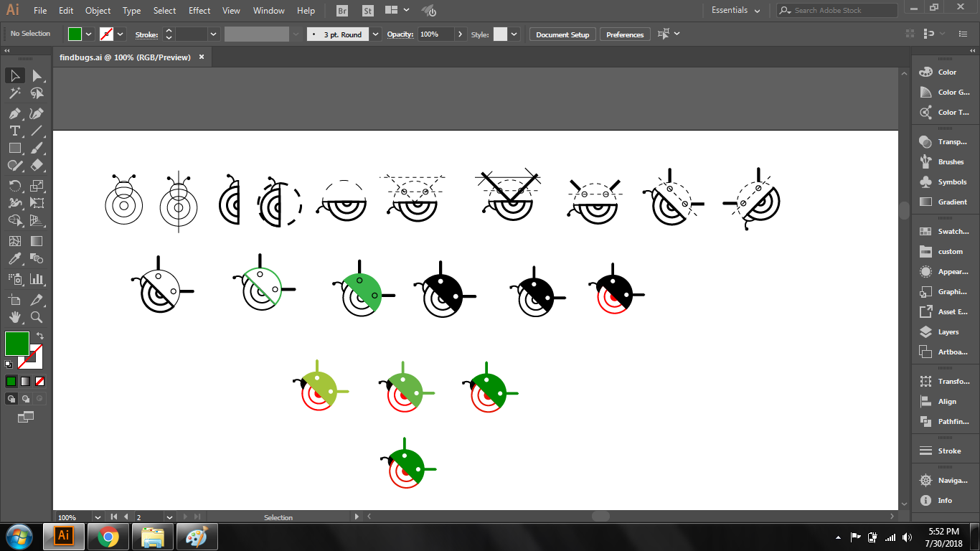Select the Rotate tool
Image resolution: width=980 pixels, height=551 pixels.
(14, 186)
